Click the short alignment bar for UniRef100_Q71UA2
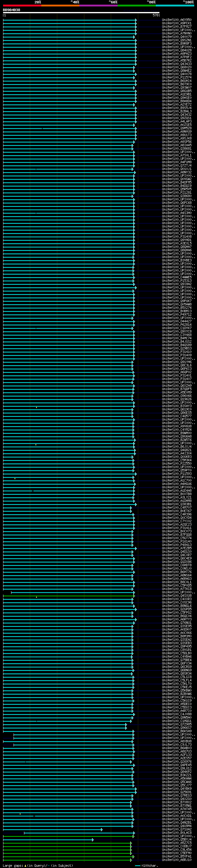 (53, 830)
